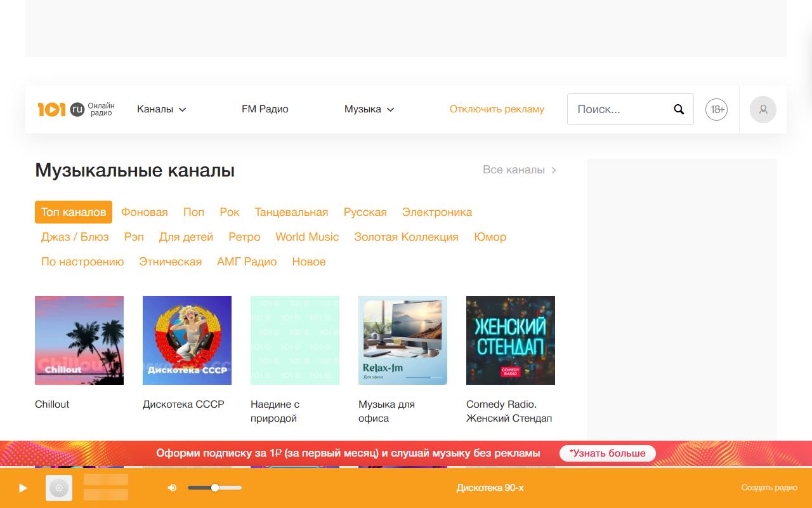This screenshot has height=508, width=812.
Task: Click the Узнать больше button
Action: click(x=607, y=453)
